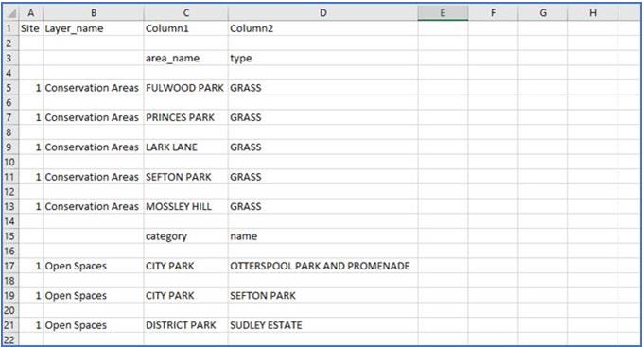Click the DISTRICT PARK cell
The height and width of the screenshot is (347, 644).
pos(185,325)
